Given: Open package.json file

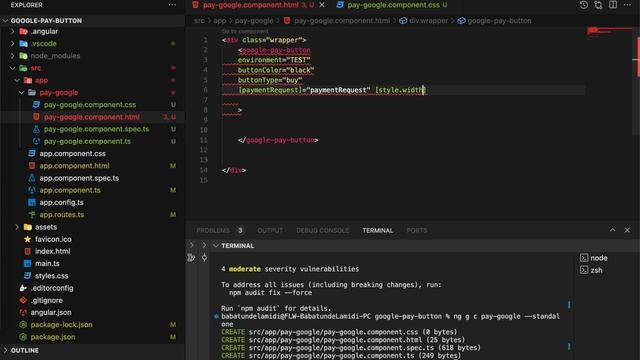Looking at the screenshot, I should (53, 337).
